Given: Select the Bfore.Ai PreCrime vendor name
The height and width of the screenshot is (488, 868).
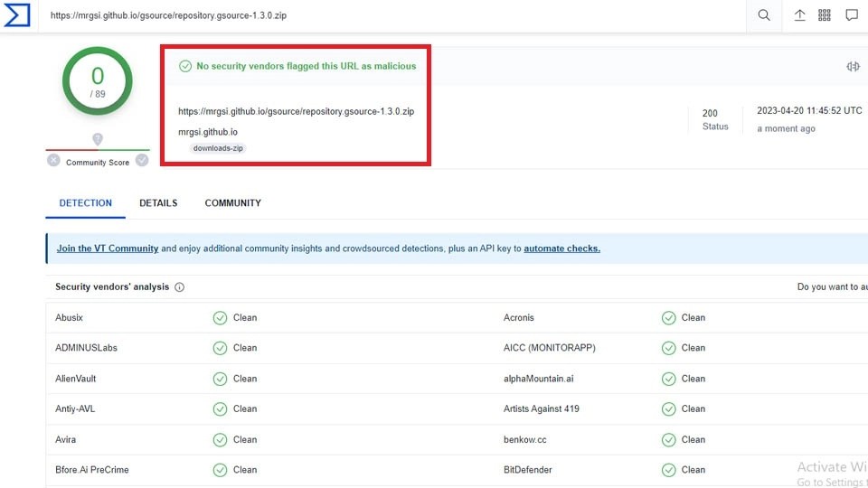Looking at the screenshot, I should point(92,470).
